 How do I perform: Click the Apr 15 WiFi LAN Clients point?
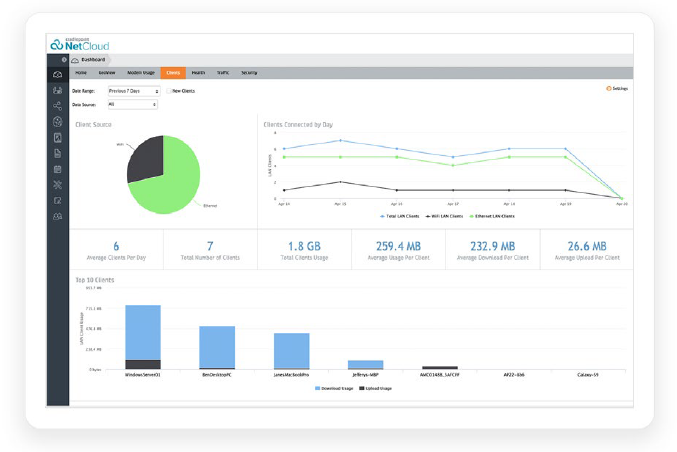coord(341,182)
